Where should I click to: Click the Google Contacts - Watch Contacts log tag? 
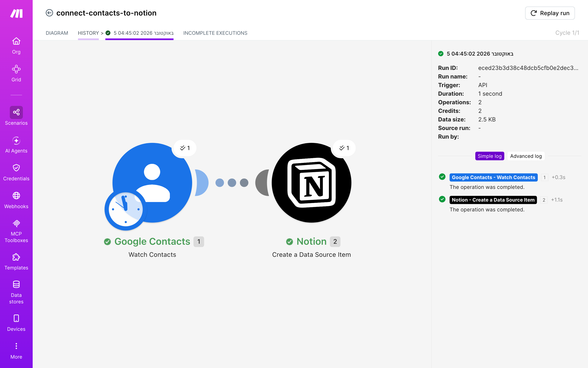493,177
